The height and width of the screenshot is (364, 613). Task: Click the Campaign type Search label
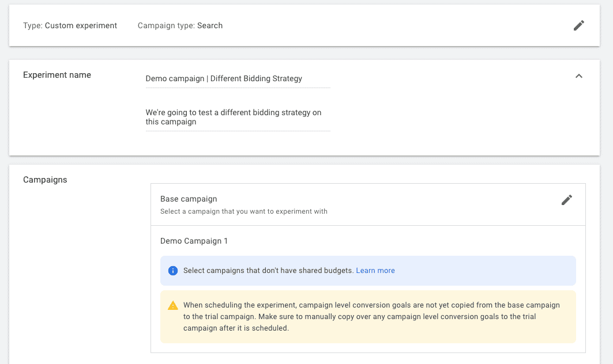pos(179,25)
